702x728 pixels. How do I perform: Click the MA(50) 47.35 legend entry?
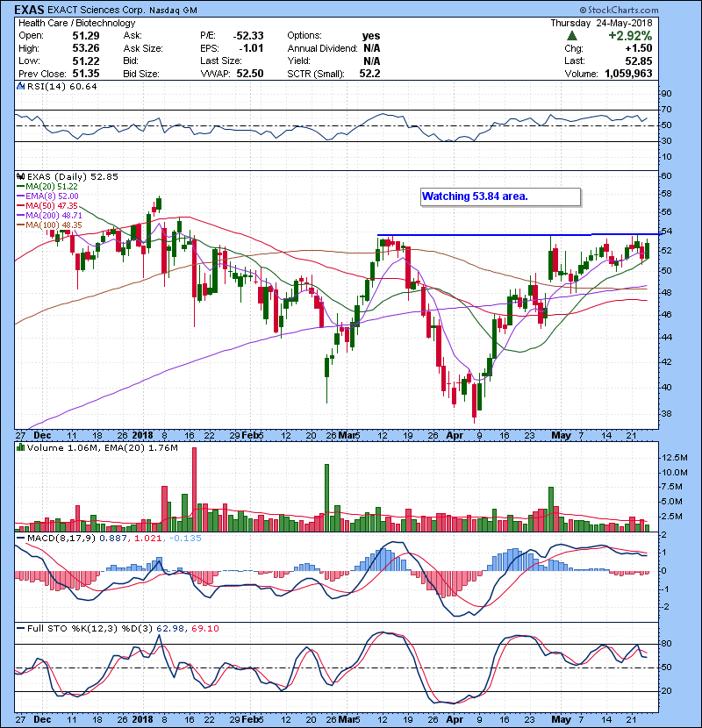(47, 205)
